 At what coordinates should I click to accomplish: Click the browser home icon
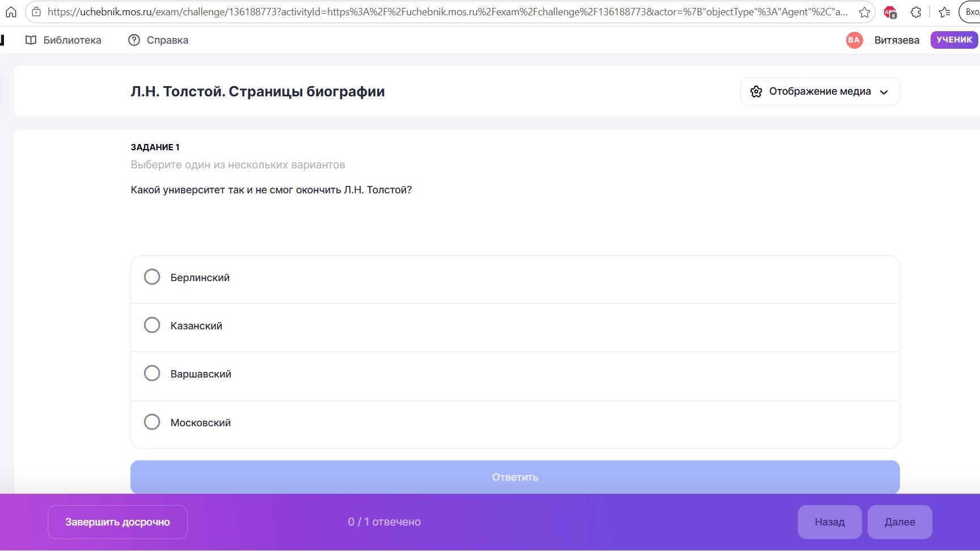11,12
